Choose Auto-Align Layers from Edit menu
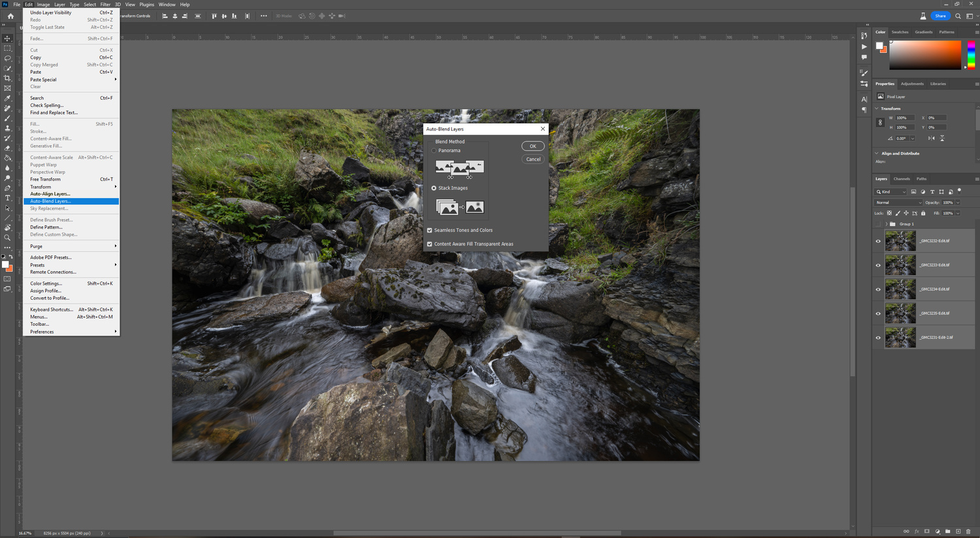This screenshot has width=980, height=538. coord(50,194)
